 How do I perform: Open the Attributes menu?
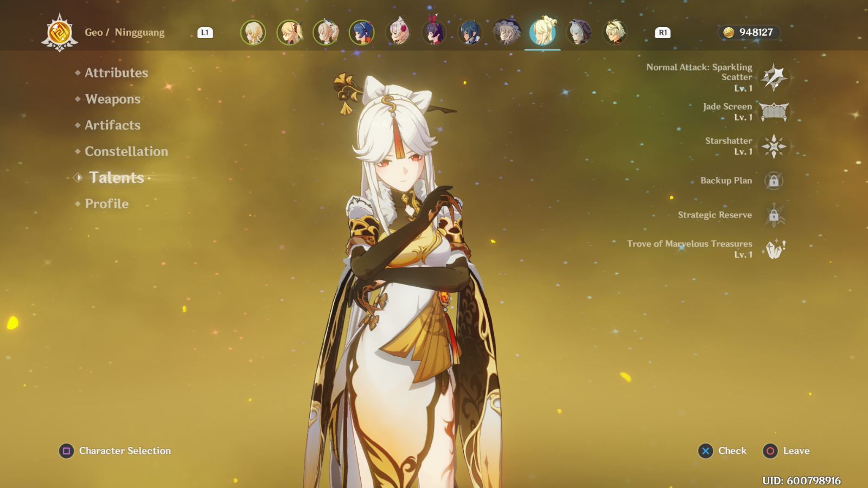(x=116, y=73)
